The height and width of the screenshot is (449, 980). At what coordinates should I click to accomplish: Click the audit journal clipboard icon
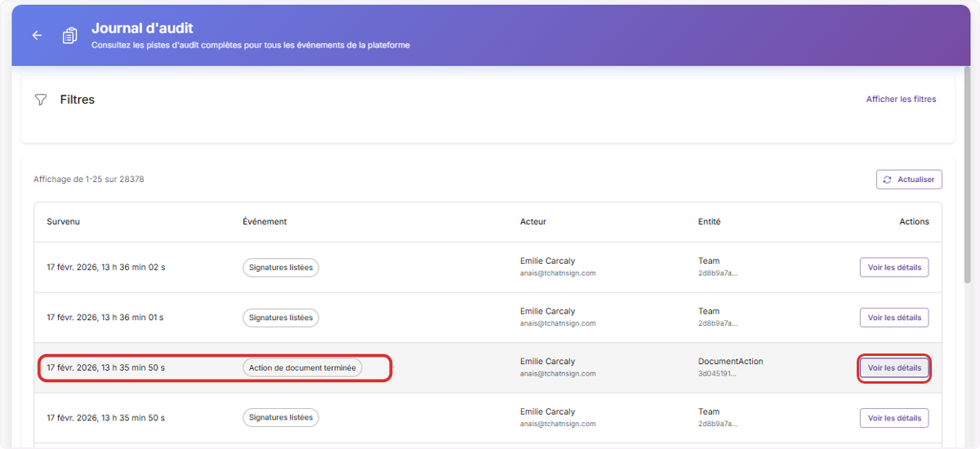(x=70, y=36)
